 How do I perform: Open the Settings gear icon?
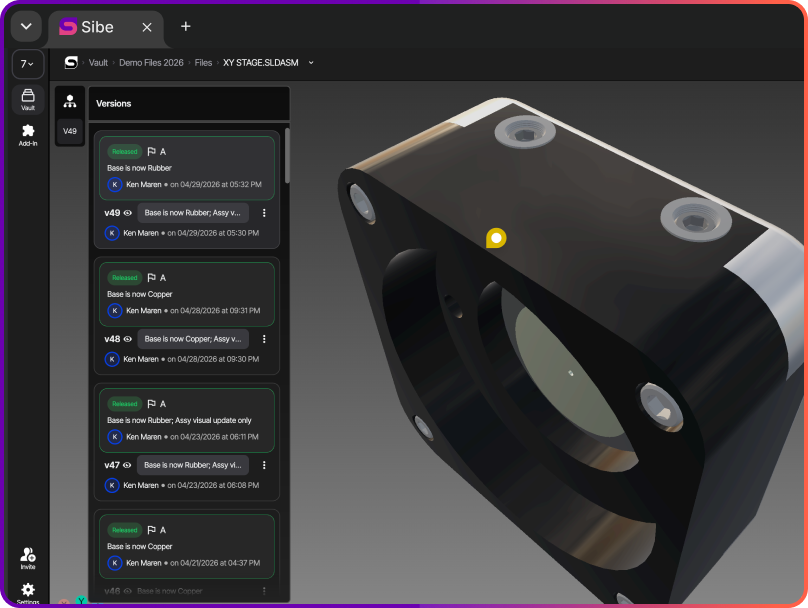point(28,593)
